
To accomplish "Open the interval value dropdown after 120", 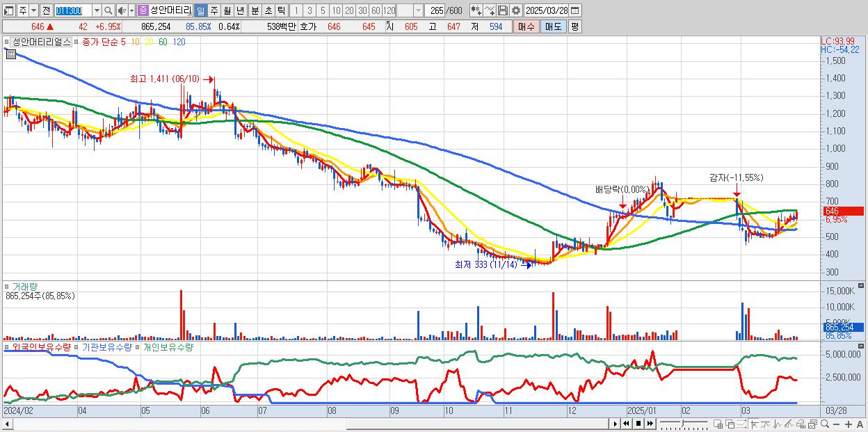I will 418,10.
